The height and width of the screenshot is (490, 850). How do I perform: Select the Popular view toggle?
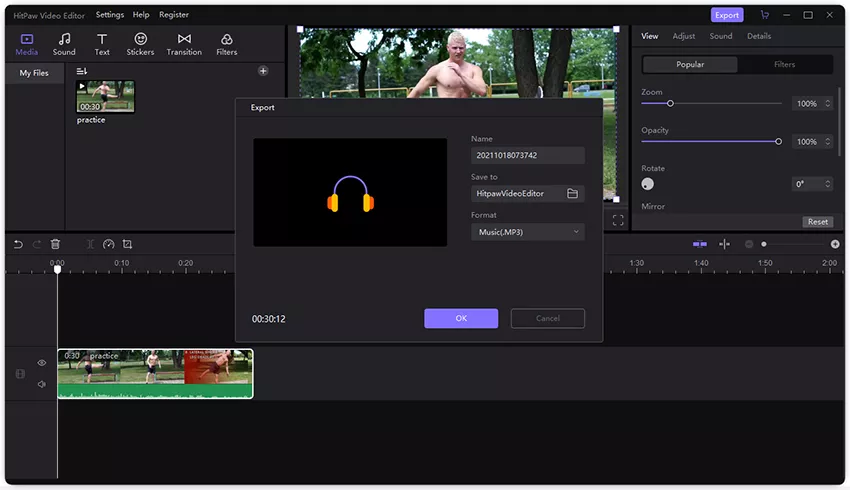(690, 65)
